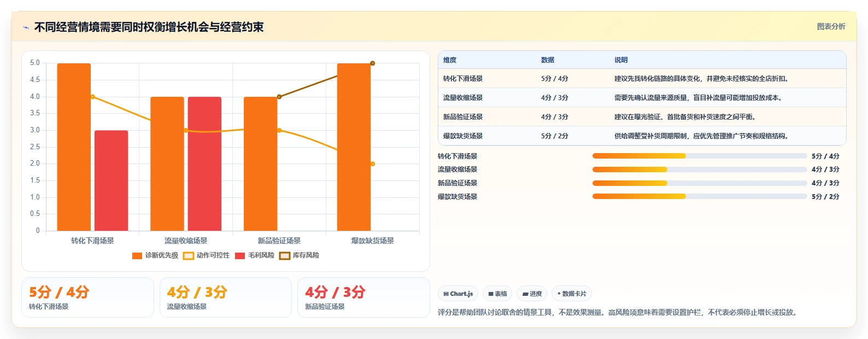The height and width of the screenshot is (339, 868).
Task: Click the orange 诊断优先级 legend swatch
Action: [137, 256]
